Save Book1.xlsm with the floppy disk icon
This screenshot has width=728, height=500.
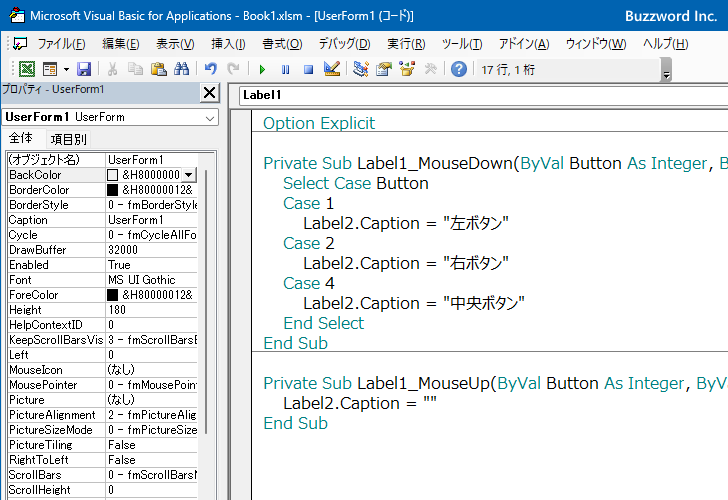point(84,69)
